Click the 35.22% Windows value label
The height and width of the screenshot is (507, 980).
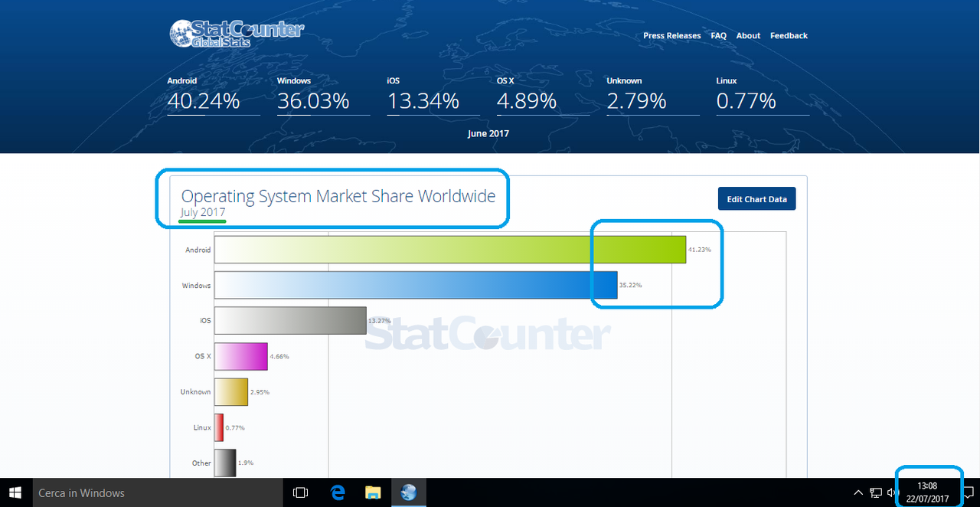[x=631, y=285]
